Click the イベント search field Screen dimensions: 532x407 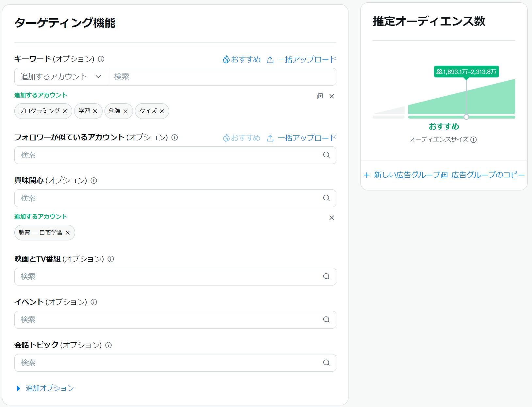point(175,320)
